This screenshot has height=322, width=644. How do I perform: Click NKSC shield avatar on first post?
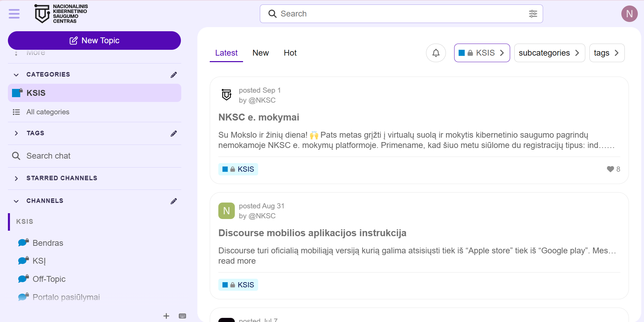pos(227,95)
